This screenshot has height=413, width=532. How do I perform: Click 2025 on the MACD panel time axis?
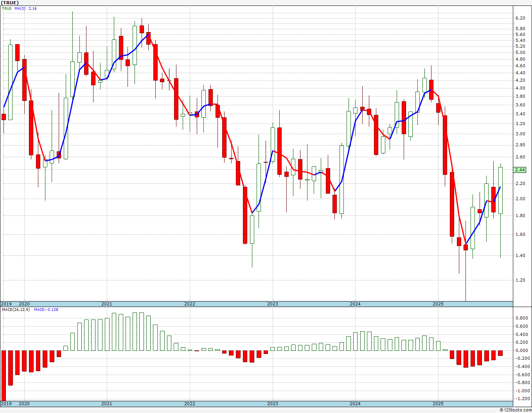438,404
